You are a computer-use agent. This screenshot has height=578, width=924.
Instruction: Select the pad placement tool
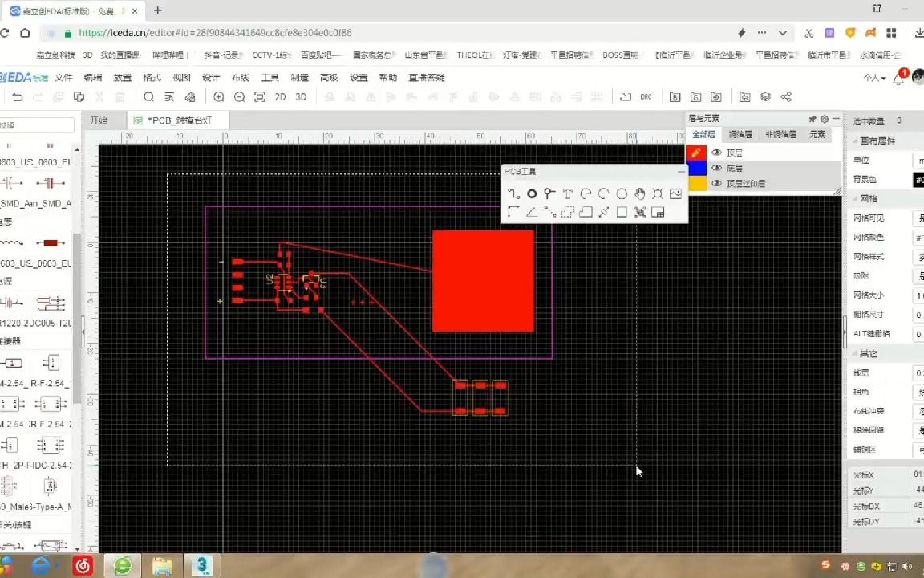pos(549,193)
